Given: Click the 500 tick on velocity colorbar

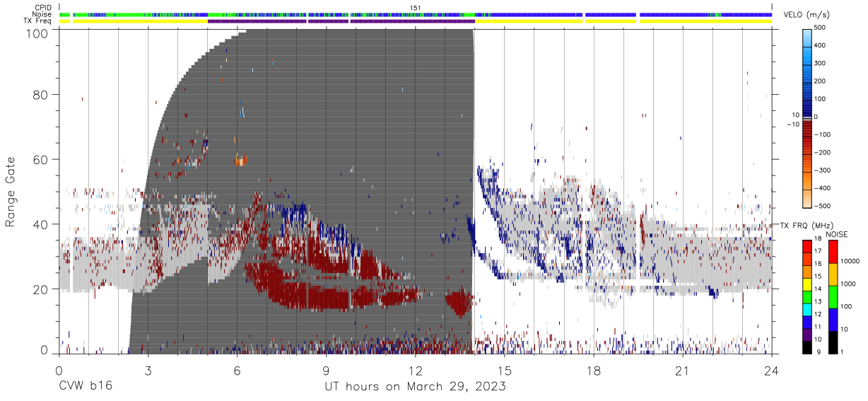Looking at the screenshot, I should tap(820, 28).
